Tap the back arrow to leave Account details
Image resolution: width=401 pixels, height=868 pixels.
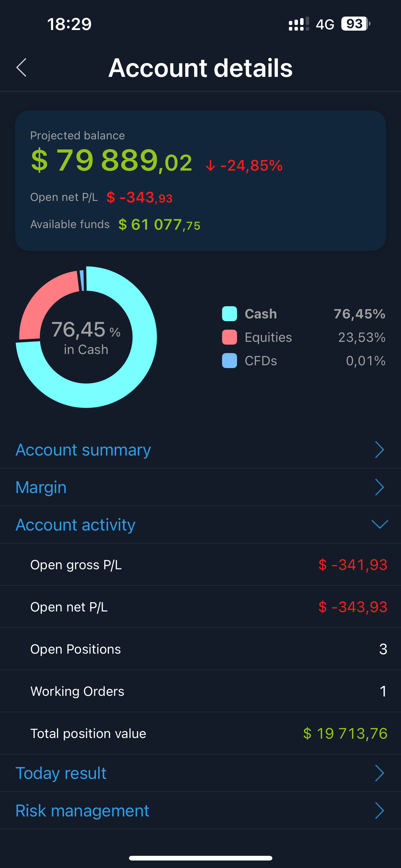tap(21, 68)
